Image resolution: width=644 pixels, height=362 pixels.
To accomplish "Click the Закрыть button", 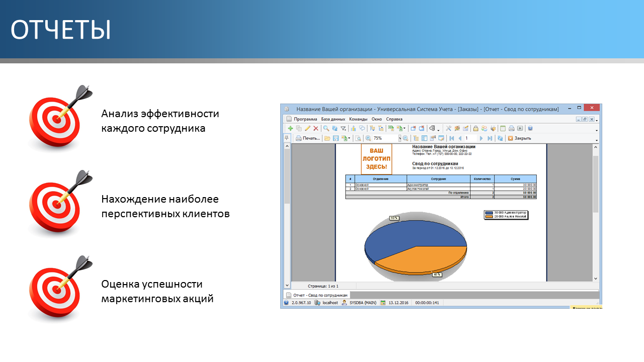I will (519, 138).
